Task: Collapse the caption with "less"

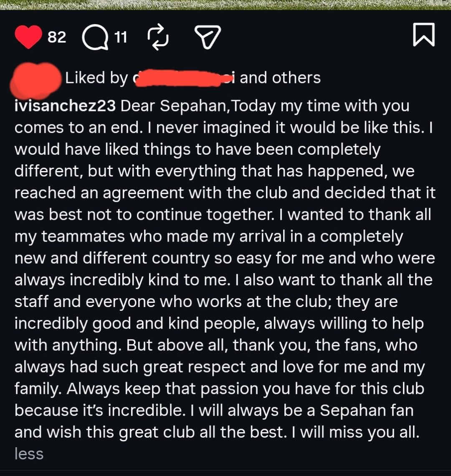Action: pyautogui.click(x=29, y=454)
